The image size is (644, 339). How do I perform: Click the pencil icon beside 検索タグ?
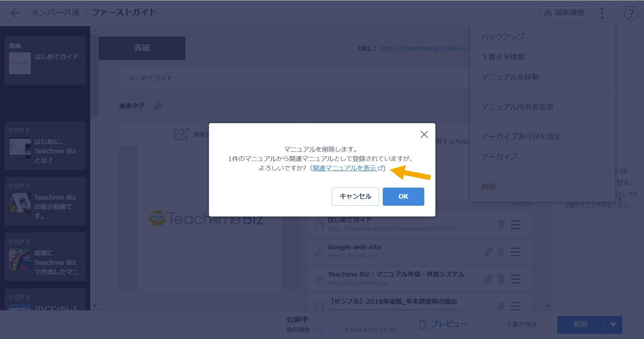tap(158, 106)
